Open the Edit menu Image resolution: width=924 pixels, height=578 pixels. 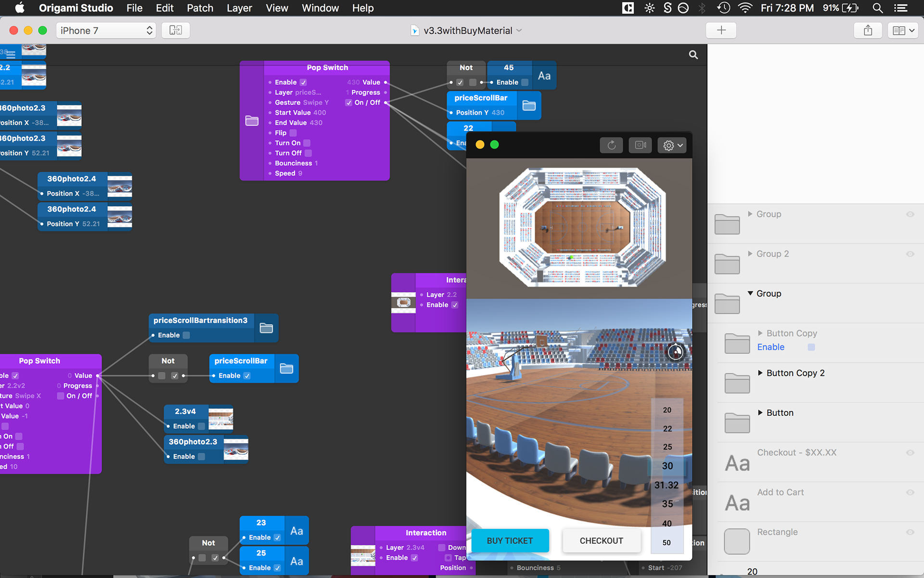(165, 8)
